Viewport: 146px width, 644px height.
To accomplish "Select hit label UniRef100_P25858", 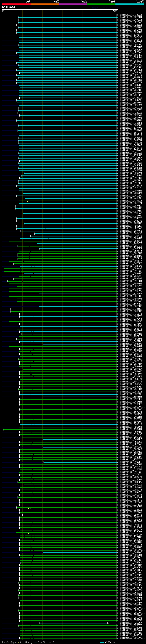I will click(131, 63).
